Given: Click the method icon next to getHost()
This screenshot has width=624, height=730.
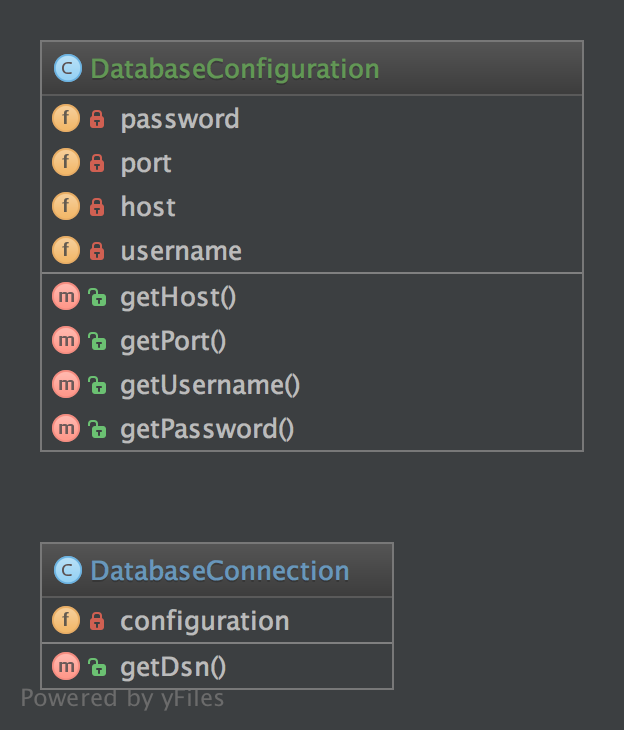Looking at the screenshot, I should pyautogui.click(x=66, y=297).
